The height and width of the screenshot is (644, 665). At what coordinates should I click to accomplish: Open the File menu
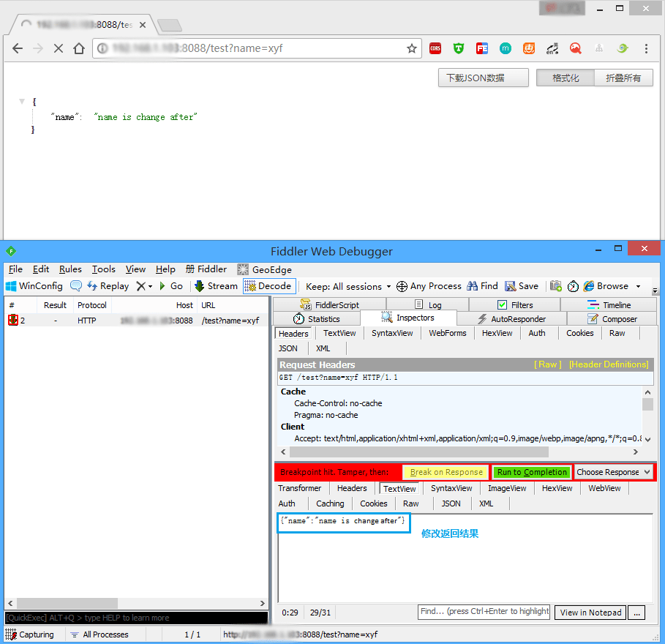click(x=15, y=269)
